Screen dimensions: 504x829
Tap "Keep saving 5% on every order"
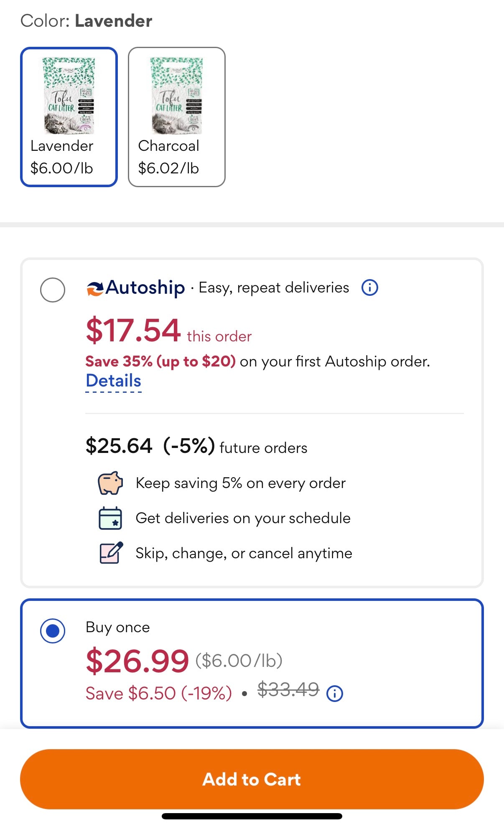(x=241, y=483)
